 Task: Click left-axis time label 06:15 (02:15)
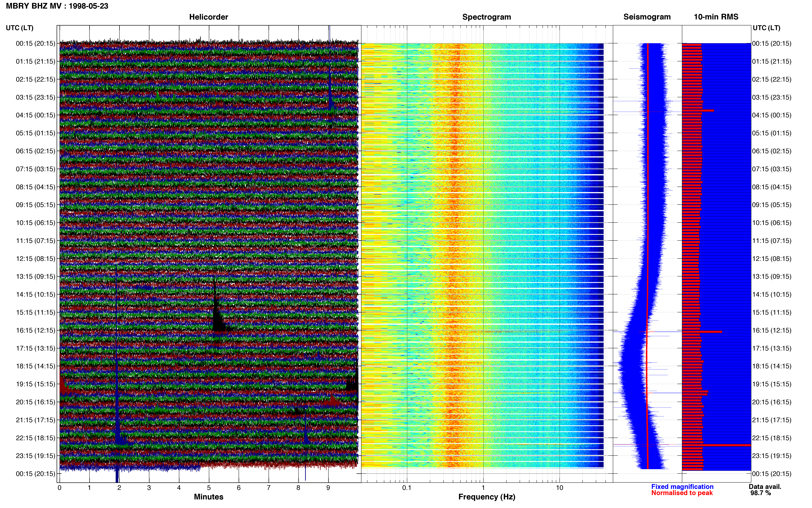[36, 151]
